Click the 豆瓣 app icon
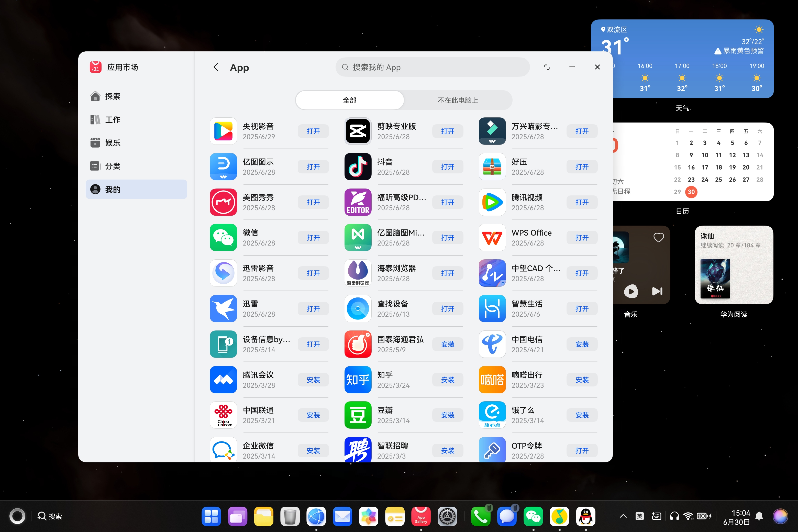 (x=358, y=415)
